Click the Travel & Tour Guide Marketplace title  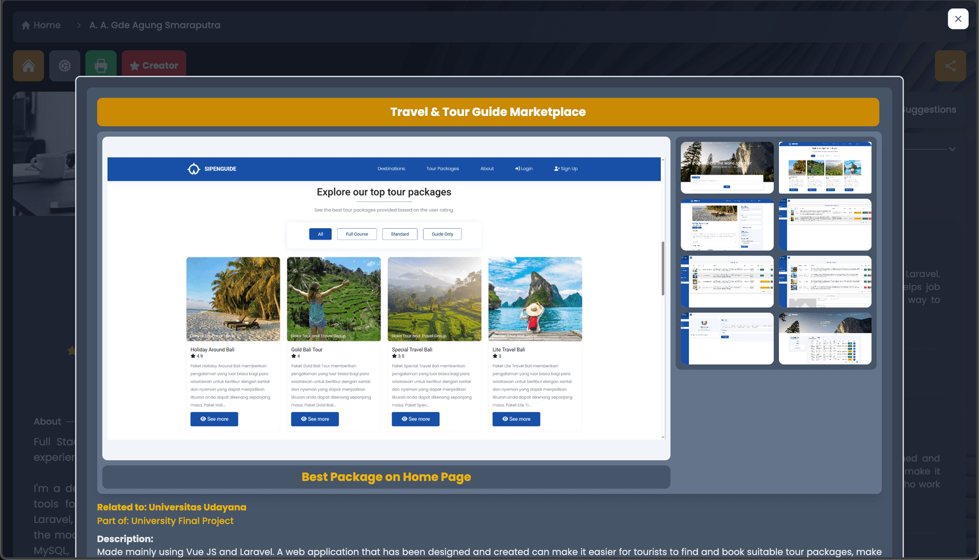488,112
